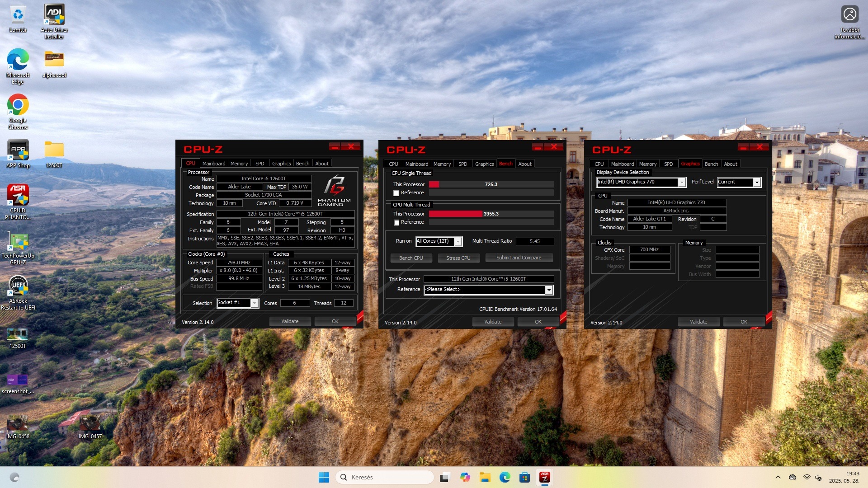The width and height of the screenshot is (868, 488).
Task: Open the screenshot_ file on the desktop
Action: click(x=18, y=383)
